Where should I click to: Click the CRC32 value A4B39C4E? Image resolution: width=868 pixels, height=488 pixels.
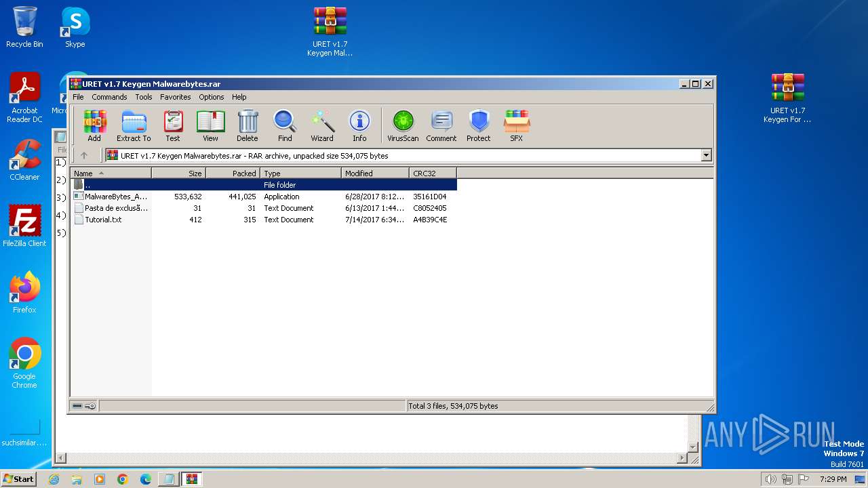click(430, 220)
